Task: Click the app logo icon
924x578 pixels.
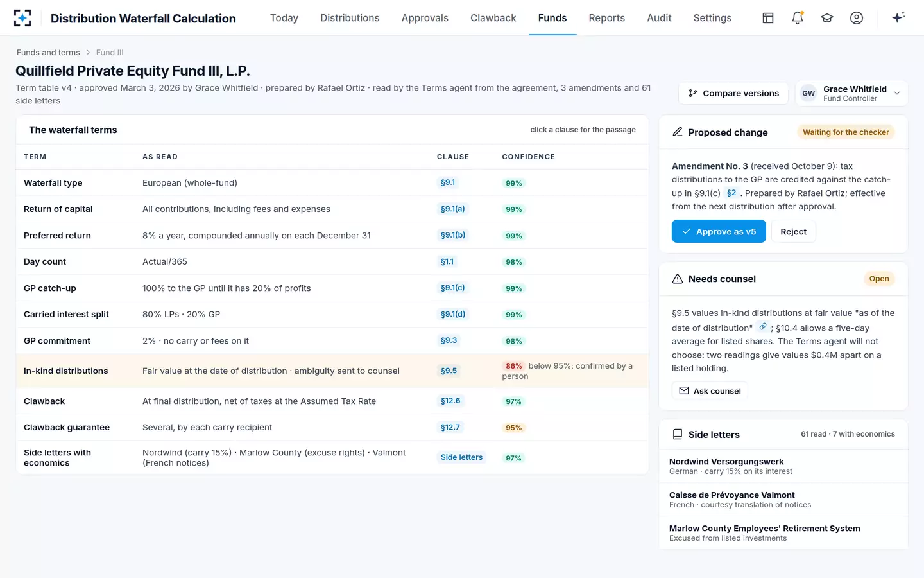Action: click(x=22, y=18)
